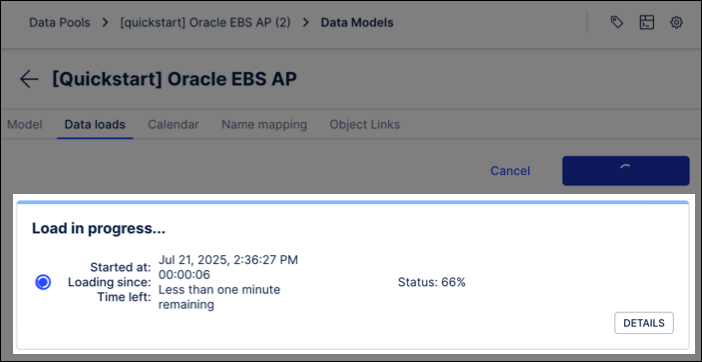
Task: Click Less than one minute remaining text
Action: [x=219, y=298]
